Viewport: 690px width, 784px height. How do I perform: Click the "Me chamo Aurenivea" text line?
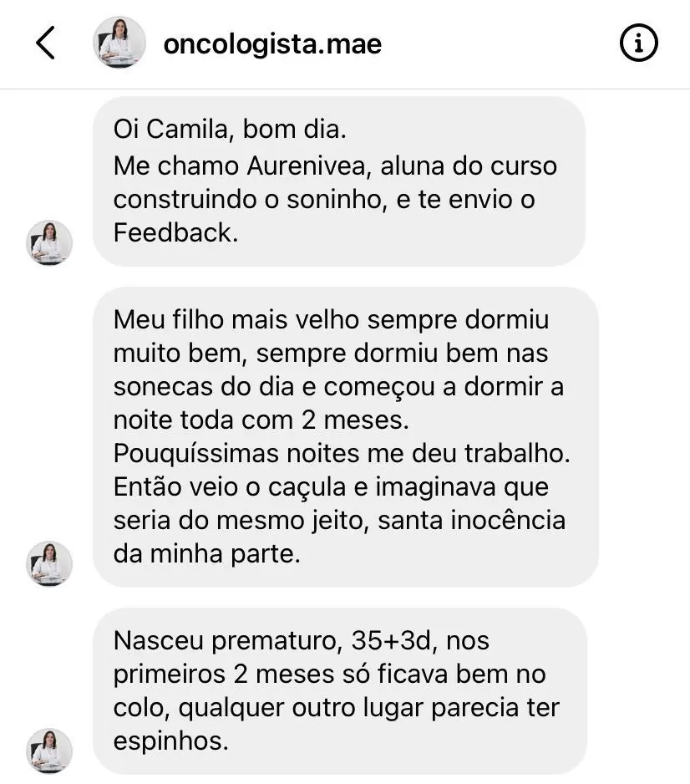point(335,165)
